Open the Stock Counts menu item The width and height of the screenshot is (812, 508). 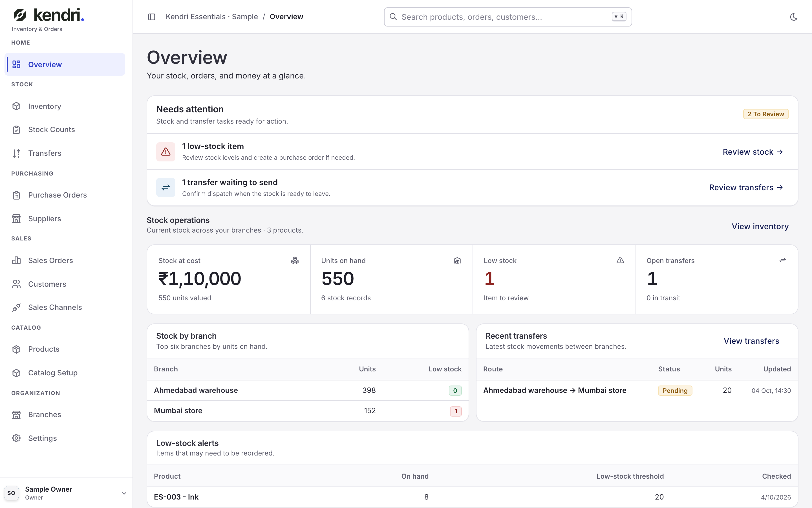click(65, 130)
